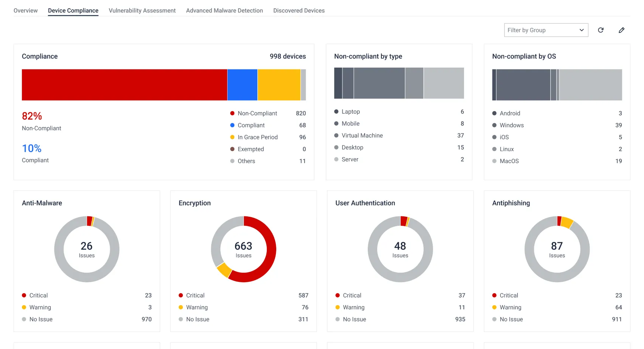Screen dimensions: 644x349
Task: Select Windows in Non-compliant by OS
Action: tap(557, 125)
